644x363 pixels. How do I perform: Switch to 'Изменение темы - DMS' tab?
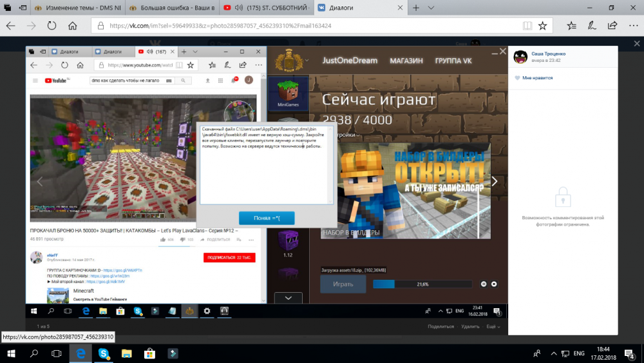[x=78, y=8]
